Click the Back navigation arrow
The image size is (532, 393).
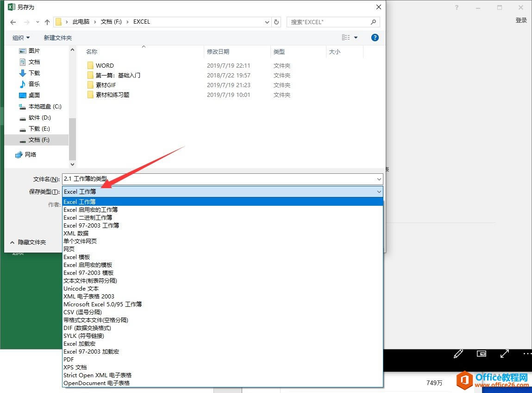tap(13, 21)
